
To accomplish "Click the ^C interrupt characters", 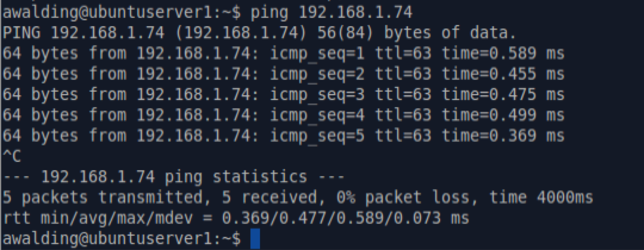I will click(x=12, y=157).
